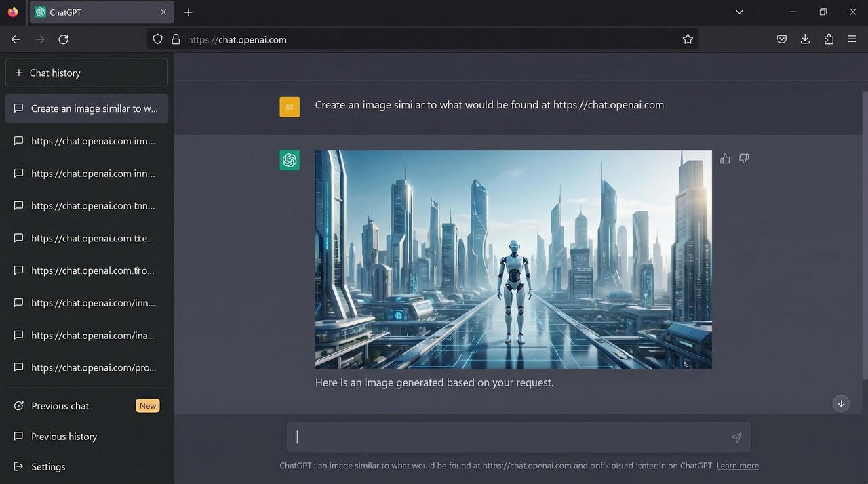Click the address bar URL field
Screen dimensions: 868x484
[422, 39]
